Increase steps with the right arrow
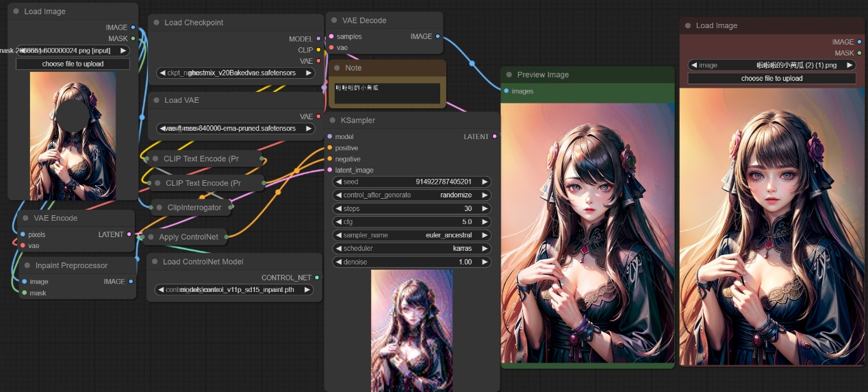This screenshot has height=392, width=868. [485, 208]
